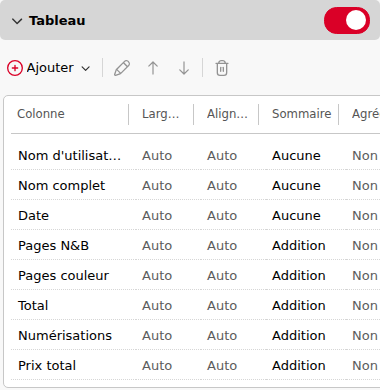Select the Total row
Image resolution: width=380 pixels, height=390 pixels.
pyautogui.click(x=195, y=305)
